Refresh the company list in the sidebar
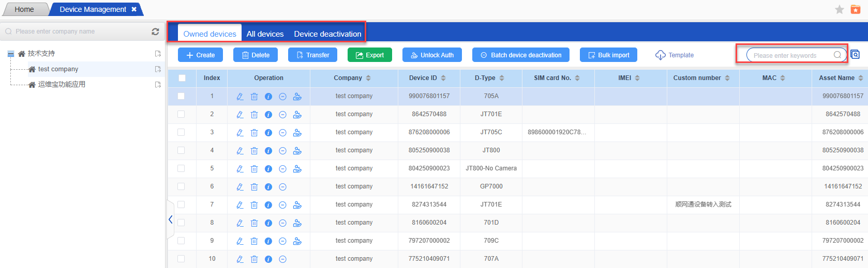868x268 pixels. coord(155,31)
